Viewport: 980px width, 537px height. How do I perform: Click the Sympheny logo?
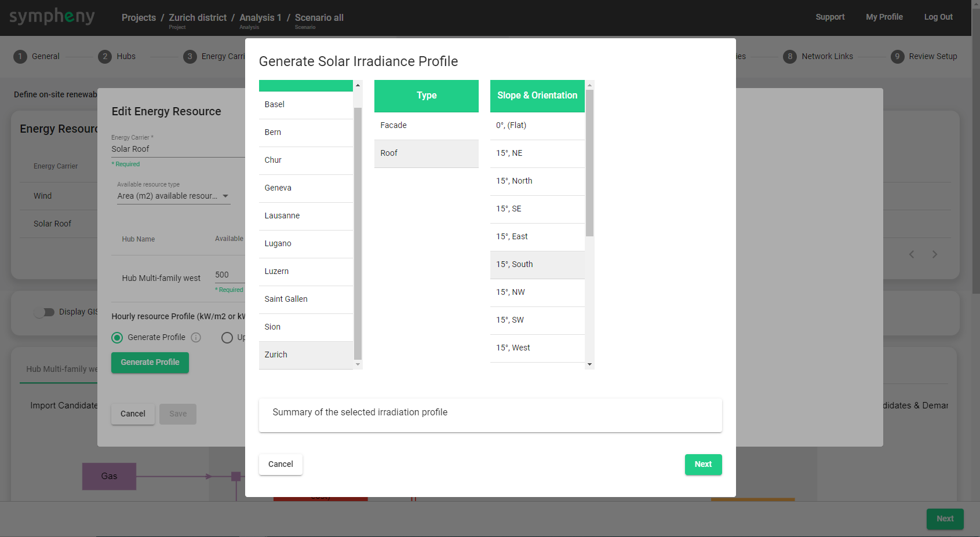[x=52, y=17]
